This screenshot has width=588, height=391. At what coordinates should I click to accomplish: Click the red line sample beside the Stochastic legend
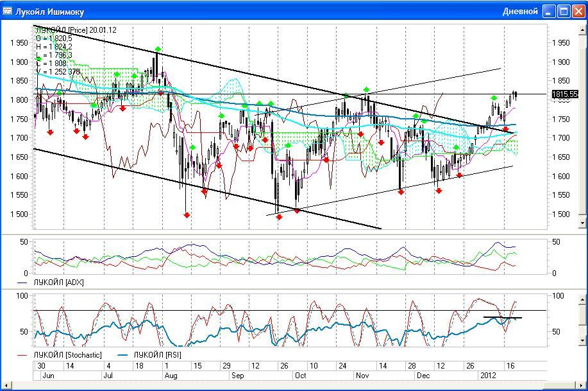tap(22, 355)
